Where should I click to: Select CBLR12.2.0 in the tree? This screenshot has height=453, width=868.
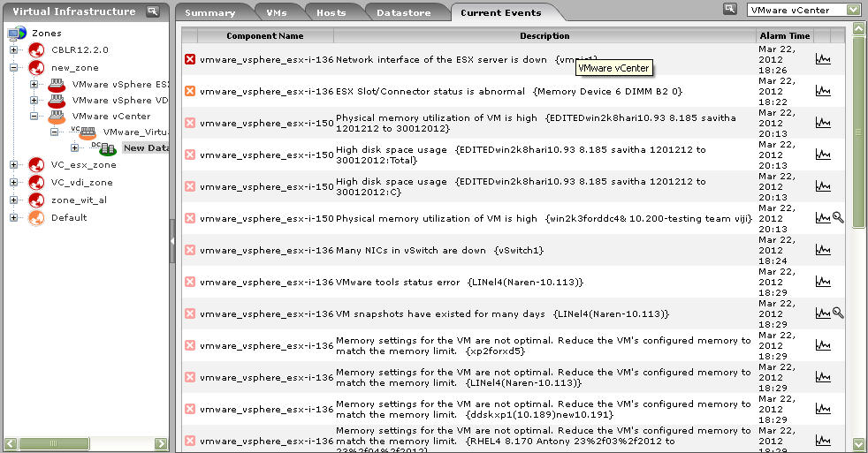pyautogui.click(x=80, y=49)
